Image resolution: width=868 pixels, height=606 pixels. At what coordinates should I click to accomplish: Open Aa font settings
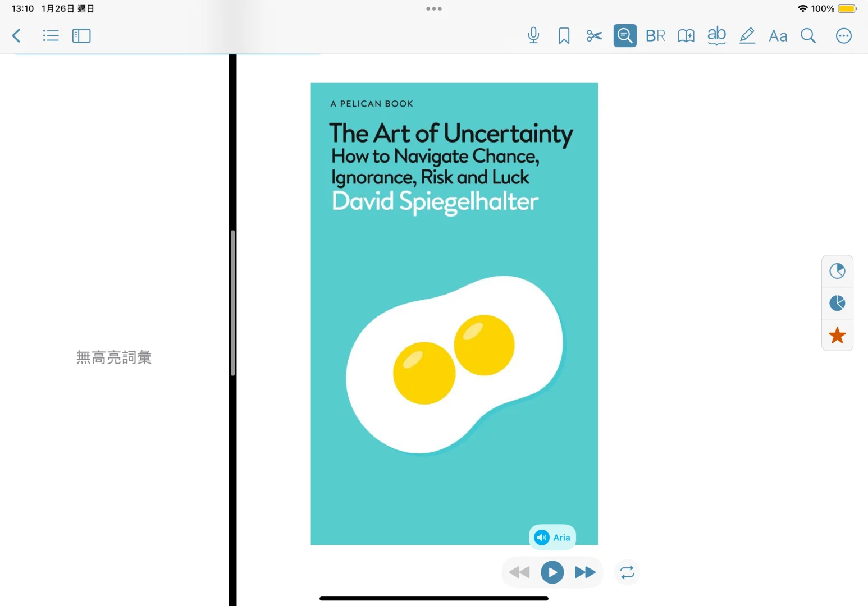[x=778, y=36]
